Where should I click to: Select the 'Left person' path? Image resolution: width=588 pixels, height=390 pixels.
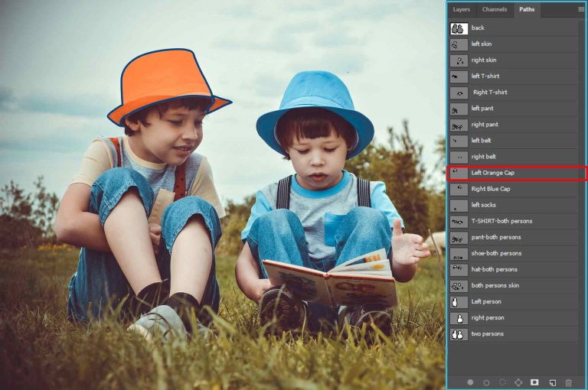[x=514, y=302]
